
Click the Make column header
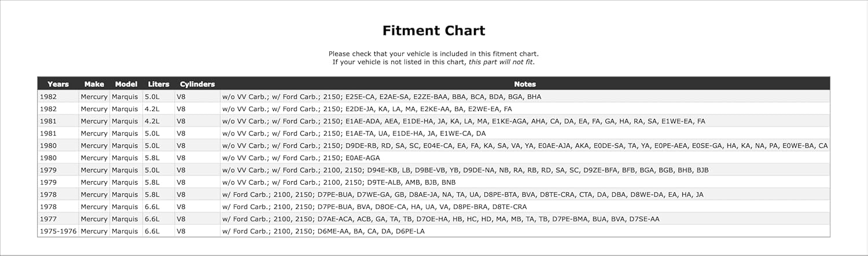94,84
